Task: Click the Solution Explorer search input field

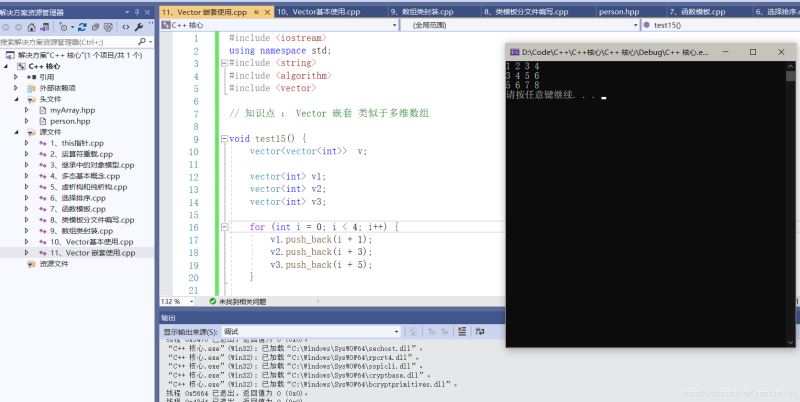Action: (x=68, y=41)
